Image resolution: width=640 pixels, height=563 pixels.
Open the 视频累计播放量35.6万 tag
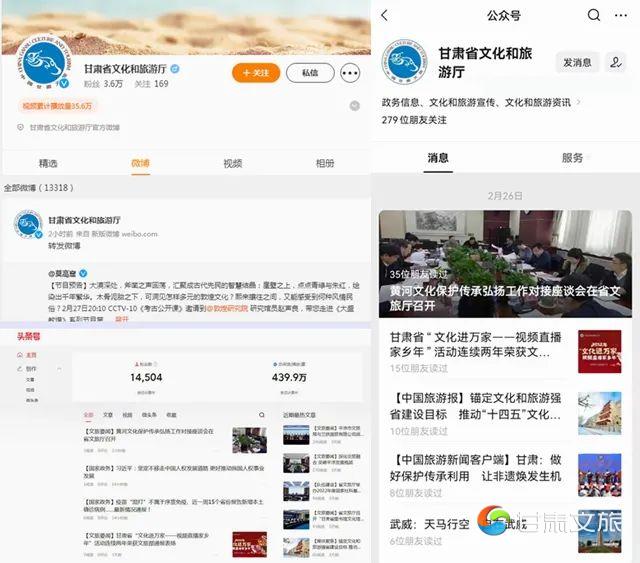[x=57, y=106]
